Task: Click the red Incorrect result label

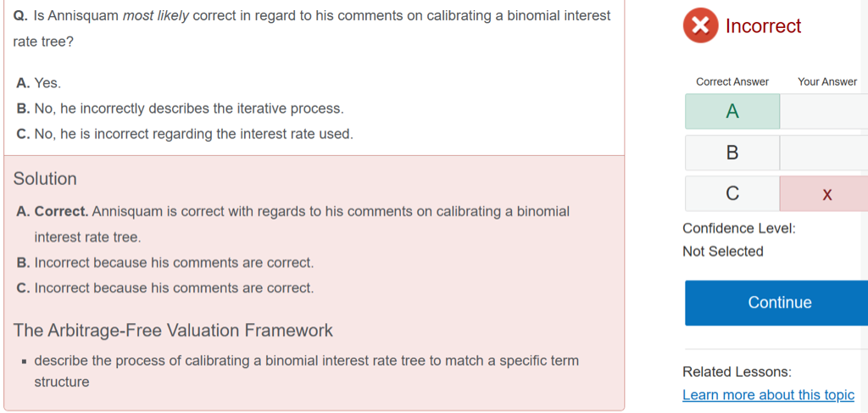Action: (763, 26)
